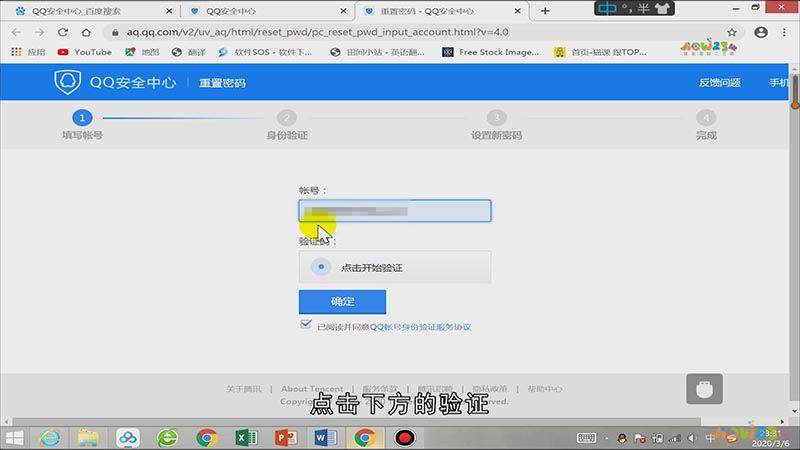Screen dimensions: 800x450
Task: Open a new tab with the plus button
Action: 545,11
